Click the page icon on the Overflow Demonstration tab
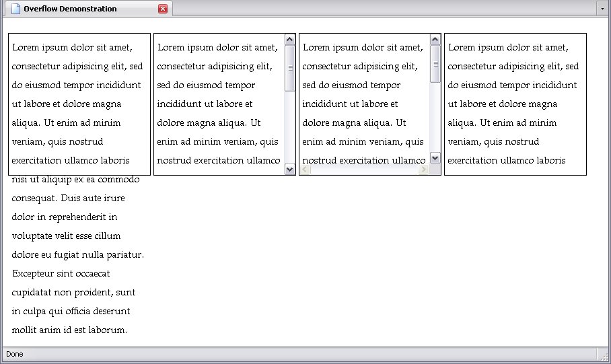Viewport: 611px width, 364px height. click(15, 9)
